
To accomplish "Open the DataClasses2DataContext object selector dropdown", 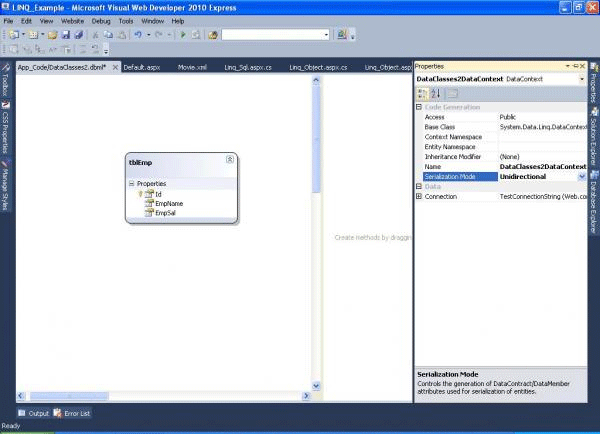I will click(582, 79).
